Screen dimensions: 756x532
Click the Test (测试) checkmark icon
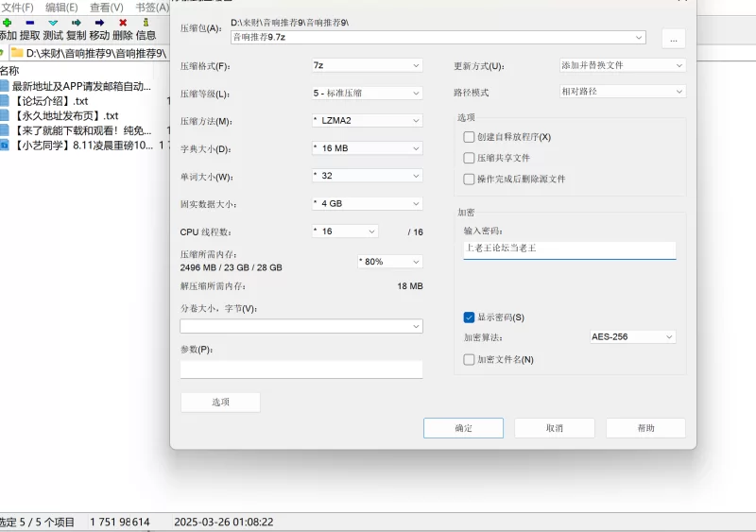(x=53, y=23)
